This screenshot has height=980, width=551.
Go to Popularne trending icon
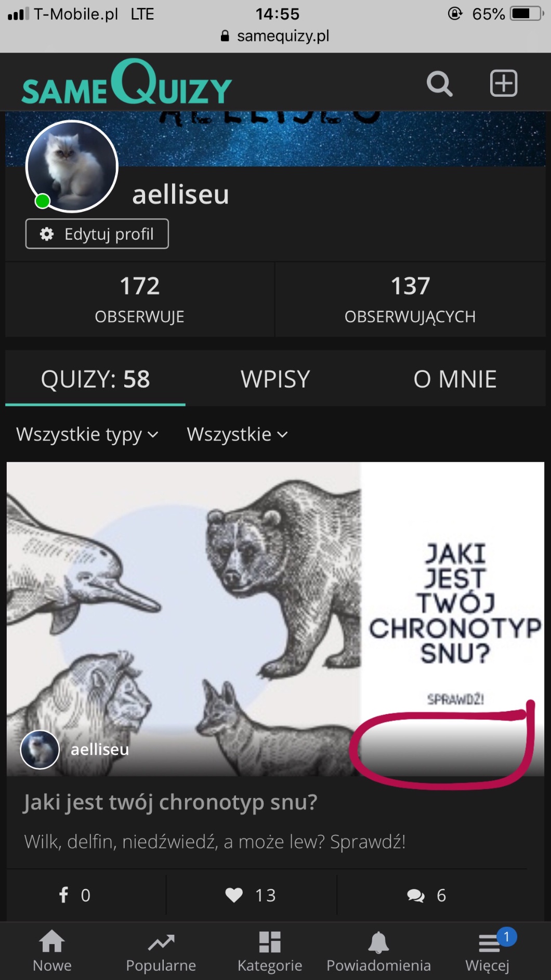point(161,942)
